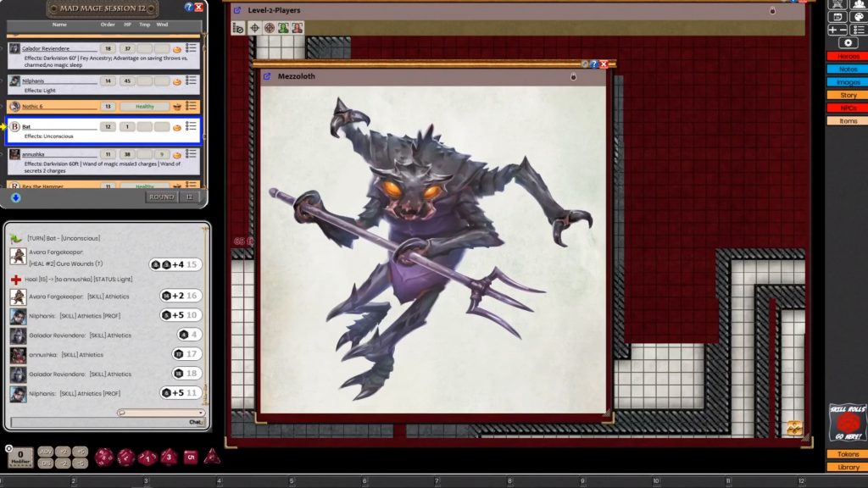
Task: Pick up the red die showing 1
Action: pos(147,457)
